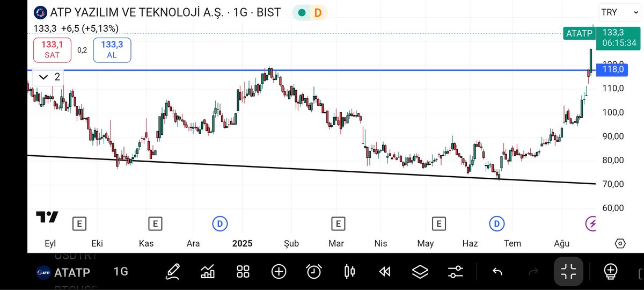Viewport: 644px width, 290px height.
Task: Open chart settings sliders icon
Action: pyautogui.click(x=456, y=271)
